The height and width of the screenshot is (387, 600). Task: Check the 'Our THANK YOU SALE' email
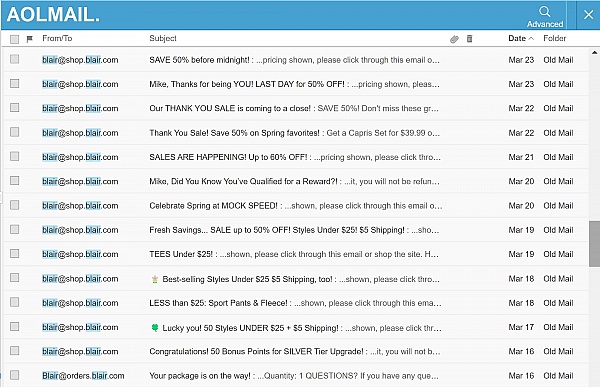[x=15, y=108]
